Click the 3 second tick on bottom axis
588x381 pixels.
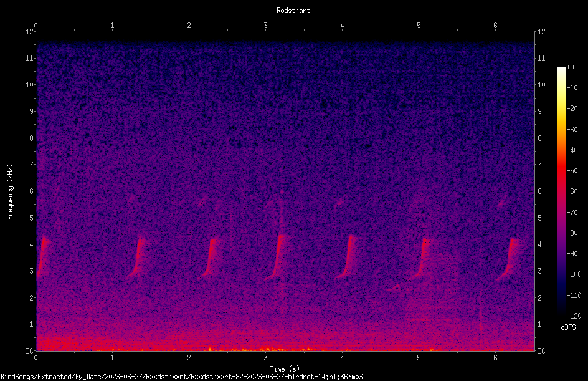[x=265, y=358]
